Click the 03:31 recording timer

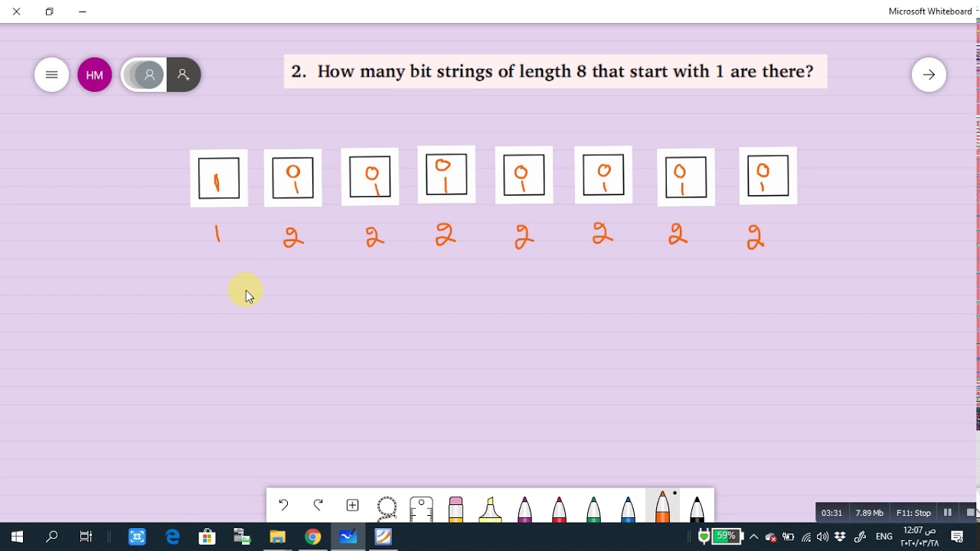coord(832,513)
